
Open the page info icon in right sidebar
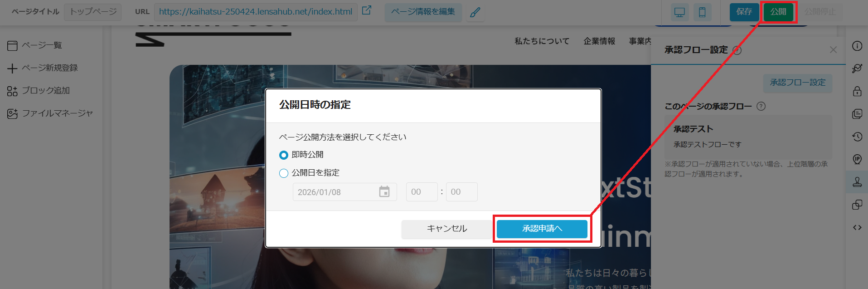[857, 46]
